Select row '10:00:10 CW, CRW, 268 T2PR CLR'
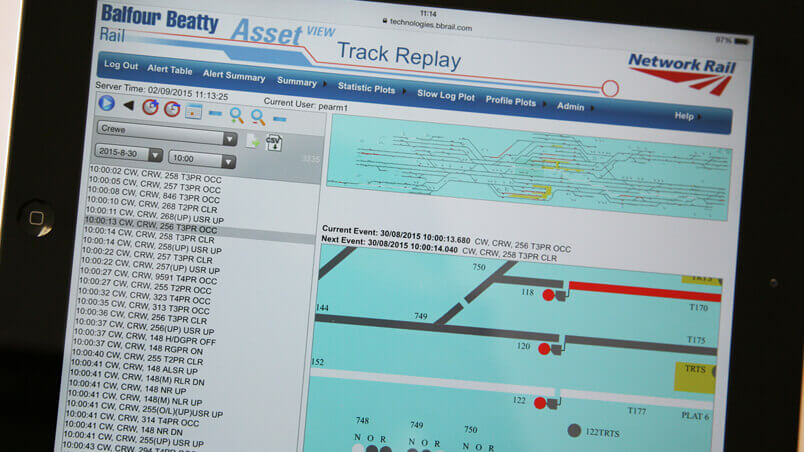This screenshot has width=804, height=452. 152,204
